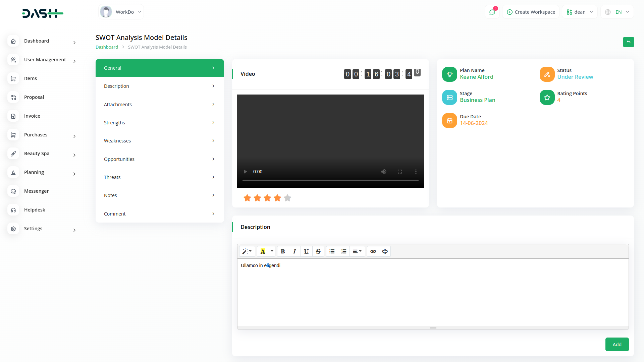Expand the paragraph alignment dropdown
644x362 pixels.
[x=357, y=251]
